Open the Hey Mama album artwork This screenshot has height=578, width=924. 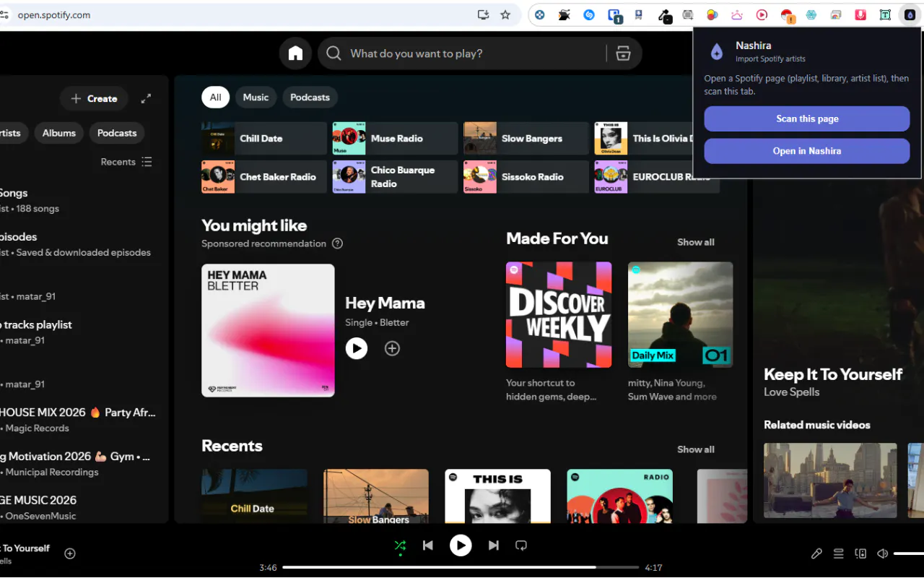(x=268, y=330)
